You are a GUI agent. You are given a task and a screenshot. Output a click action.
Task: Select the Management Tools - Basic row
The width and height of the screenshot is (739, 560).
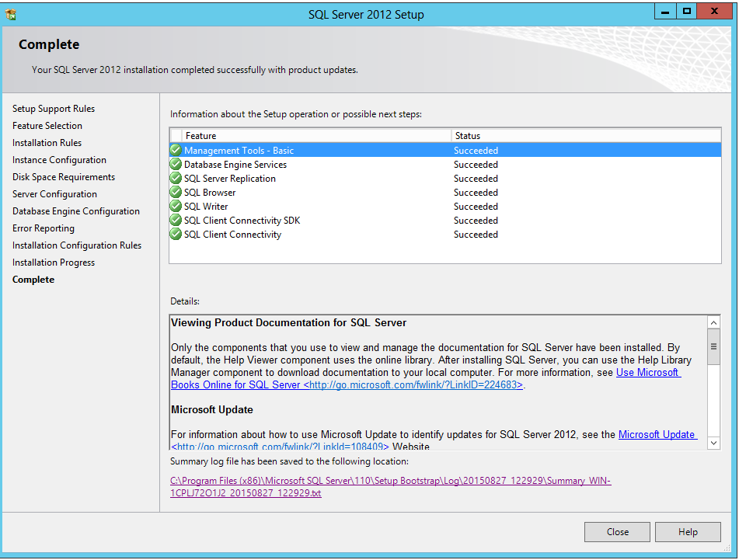pyautogui.click(x=445, y=150)
